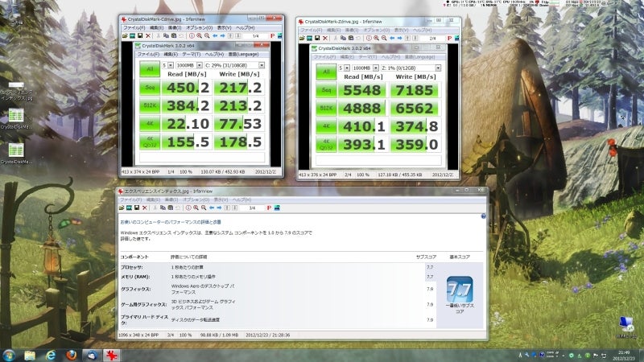The height and width of the screenshot is (362, 644).
Task: Click Next image arrow in エクスペリエンスインデックス IrfanView window
Action: tap(219, 208)
